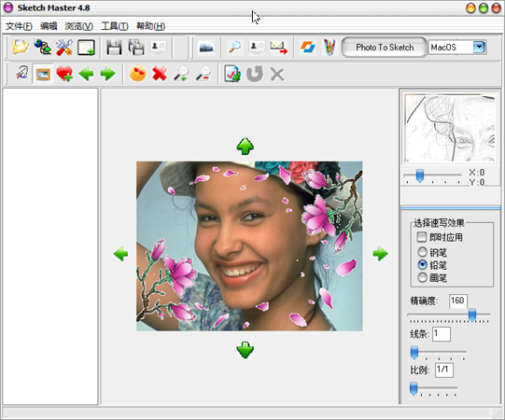Click the globe network computers icon
The height and width of the screenshot is (420, 505).
(43, 47)
